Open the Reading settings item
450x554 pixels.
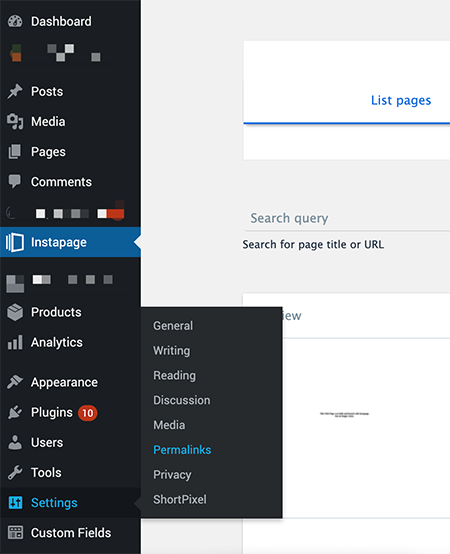(x=174, y=375)
